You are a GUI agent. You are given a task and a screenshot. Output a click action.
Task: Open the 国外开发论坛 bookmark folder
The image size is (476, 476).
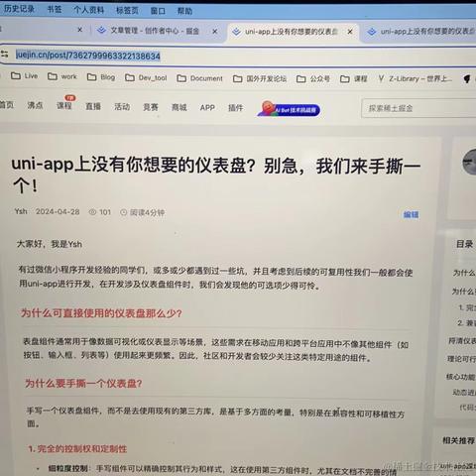pos(260,78)
